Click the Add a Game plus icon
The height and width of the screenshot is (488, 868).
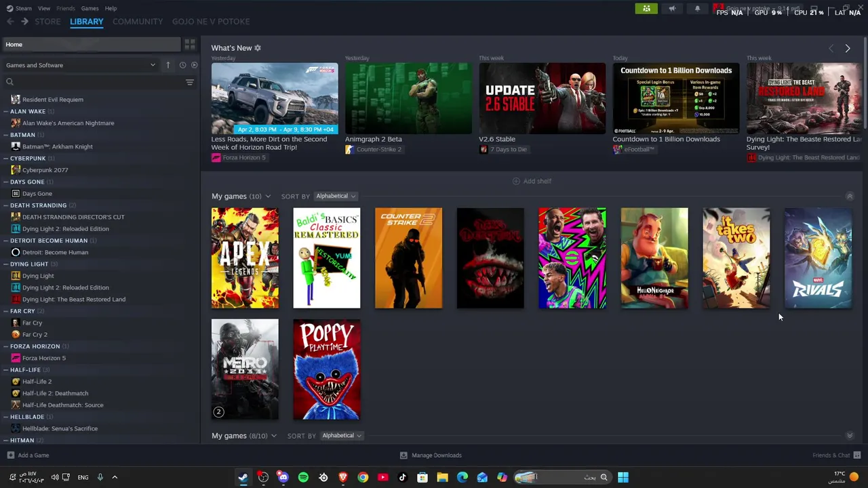[x=10, y=455]
